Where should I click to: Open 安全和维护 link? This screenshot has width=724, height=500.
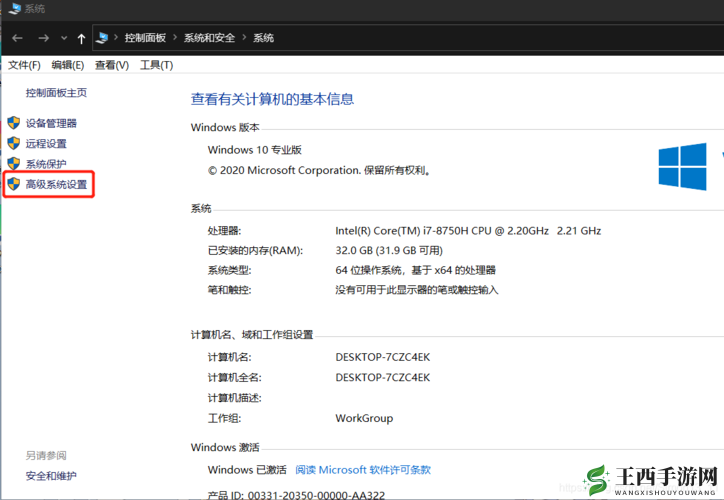pyautogui.click(x=51, y=476)
